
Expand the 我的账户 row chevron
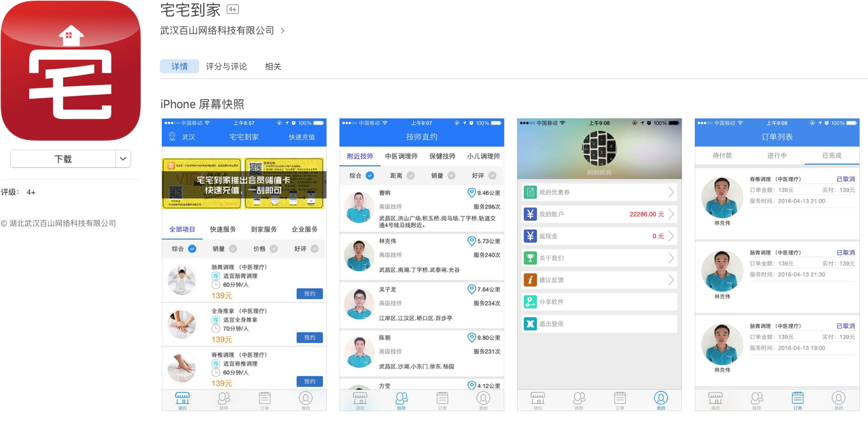671,214
